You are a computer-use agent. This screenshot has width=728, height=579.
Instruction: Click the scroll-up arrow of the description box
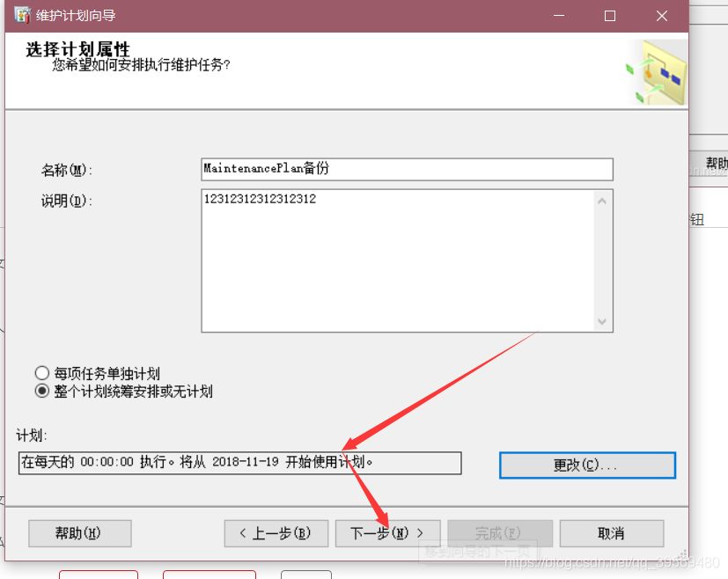602,200
